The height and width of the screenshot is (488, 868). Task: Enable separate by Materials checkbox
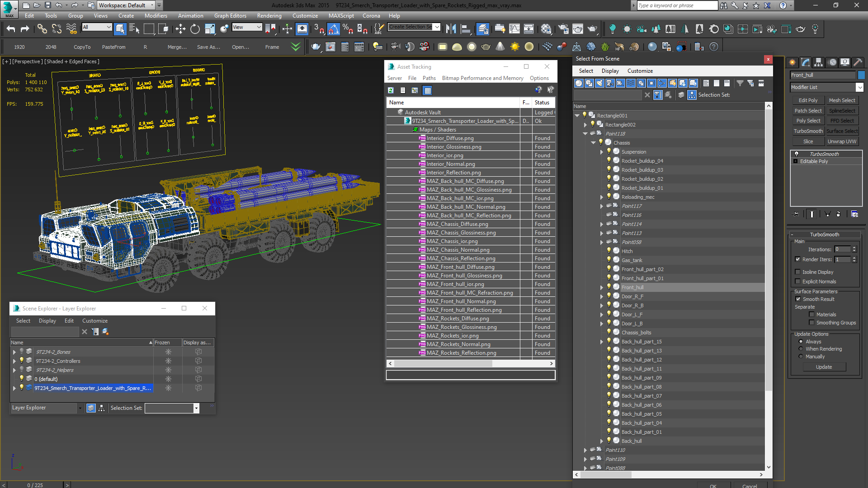click(x=812, y=314)
